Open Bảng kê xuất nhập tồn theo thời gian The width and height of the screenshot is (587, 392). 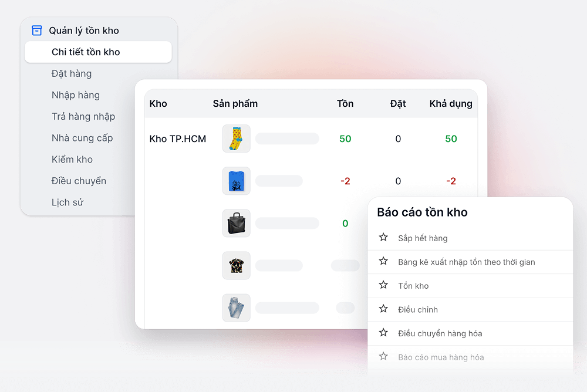[467, 262]
